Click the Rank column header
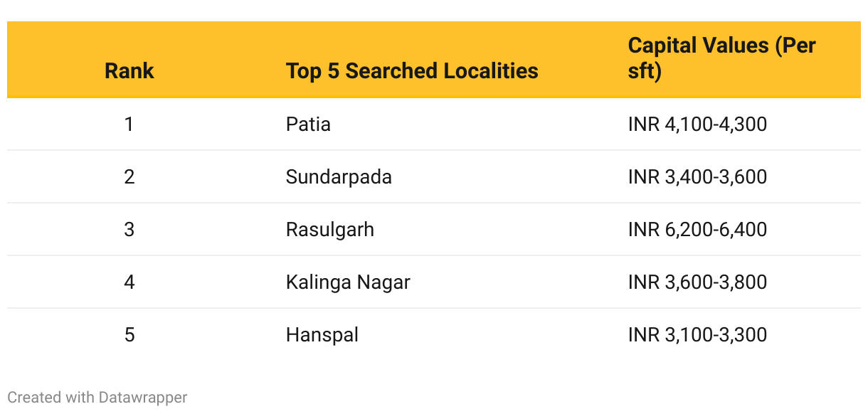This screenshot has width=868, height=414. [129, 71]
